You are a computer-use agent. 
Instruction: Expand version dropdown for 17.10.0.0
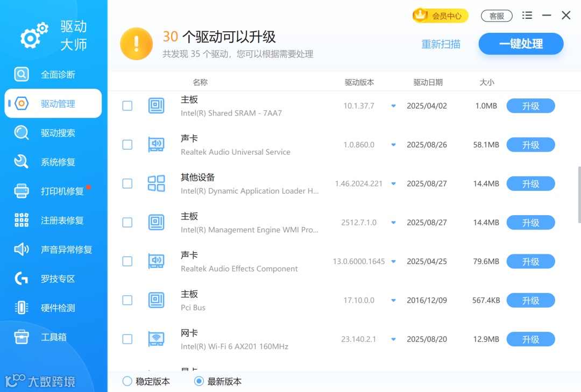(393, 301)
